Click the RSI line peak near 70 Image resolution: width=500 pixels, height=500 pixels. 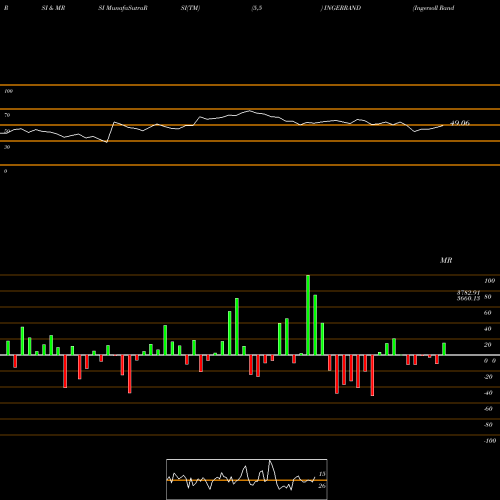[x=249, y=111]
